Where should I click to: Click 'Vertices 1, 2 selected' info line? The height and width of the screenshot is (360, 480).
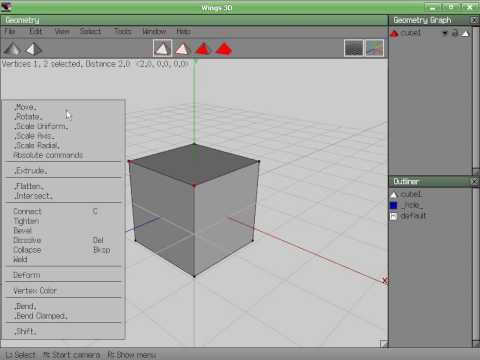point(95,64)
